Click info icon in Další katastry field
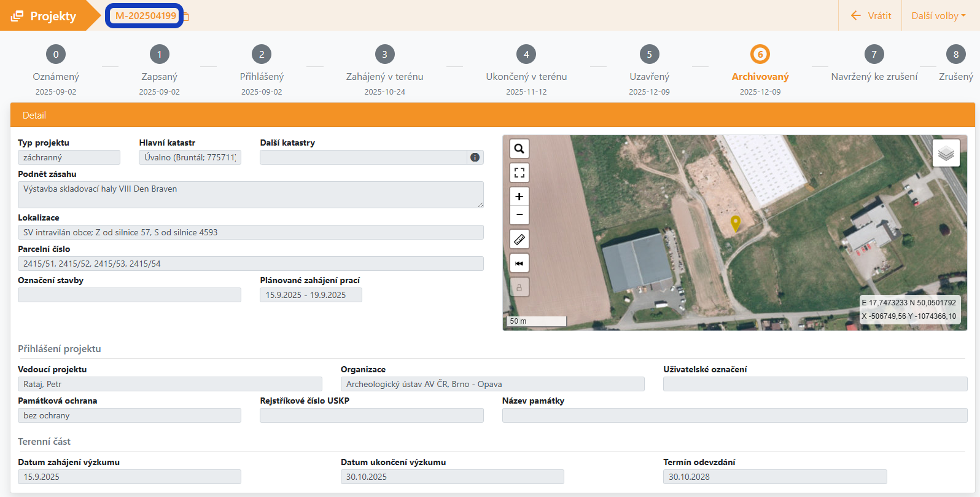980x497 pixels. (x=475, y=157)
